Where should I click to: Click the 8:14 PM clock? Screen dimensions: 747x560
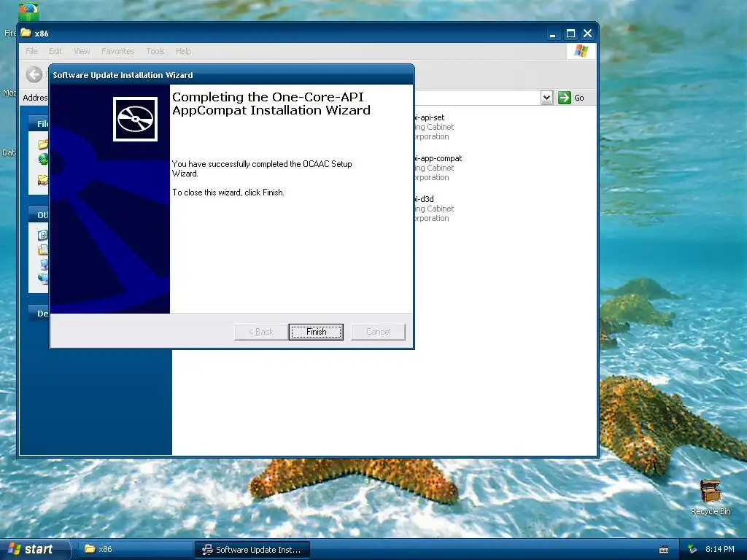pyautogui.click(x=720, y=549)
